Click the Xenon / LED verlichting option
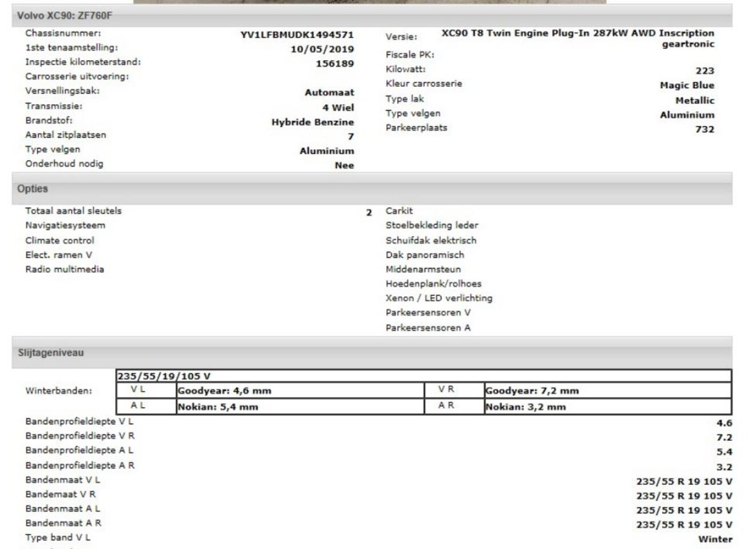Screen dimensions: 756x549 point(439,298)
